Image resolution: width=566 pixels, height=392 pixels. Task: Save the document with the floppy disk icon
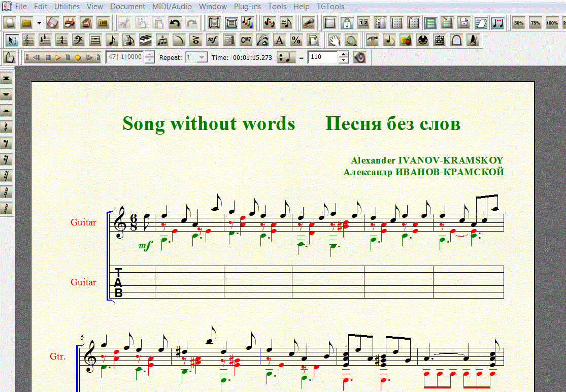[x=53, y=23]
